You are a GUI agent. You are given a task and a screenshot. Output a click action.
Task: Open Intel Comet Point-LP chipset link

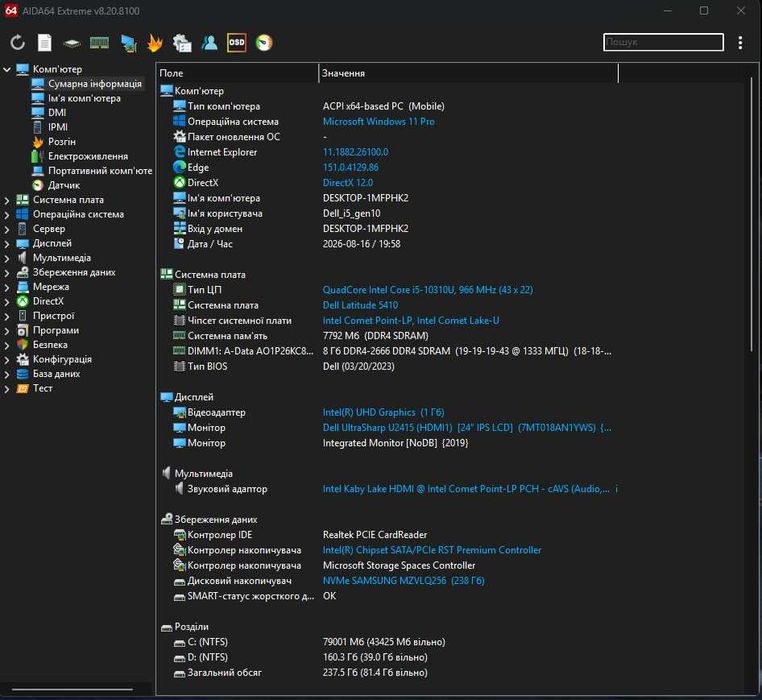pyautogui.click(x=411, y=320)
